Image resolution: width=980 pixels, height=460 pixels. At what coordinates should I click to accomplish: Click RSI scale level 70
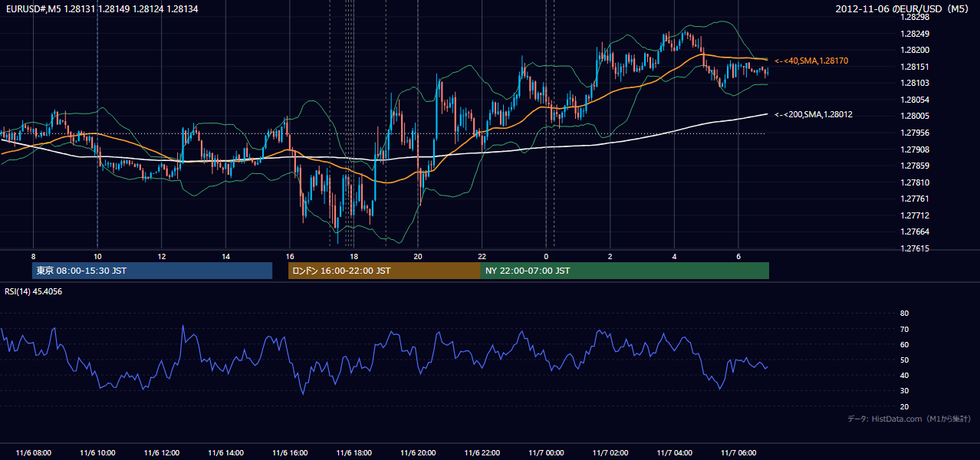904,329
